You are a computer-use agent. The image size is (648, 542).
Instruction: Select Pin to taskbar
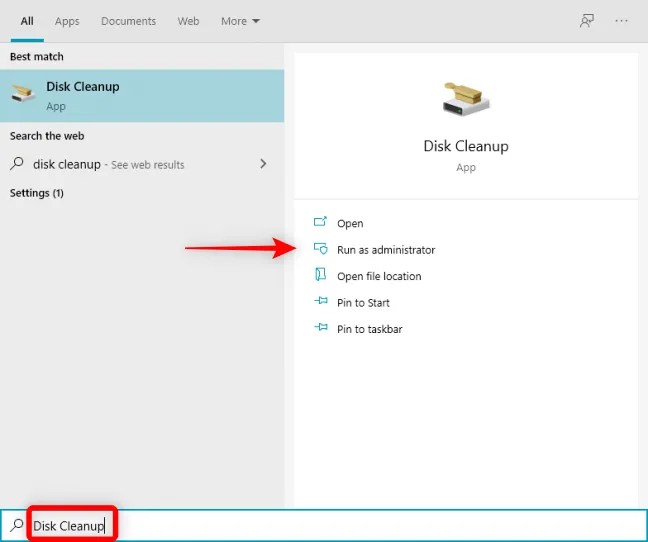coord(370,329)
